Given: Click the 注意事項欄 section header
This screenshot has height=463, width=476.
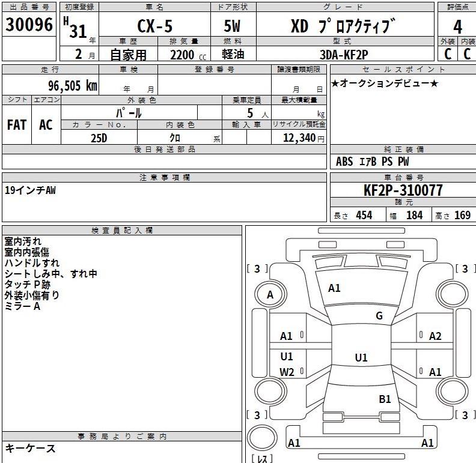Looking at the screenshot, I should click(165, 178).
